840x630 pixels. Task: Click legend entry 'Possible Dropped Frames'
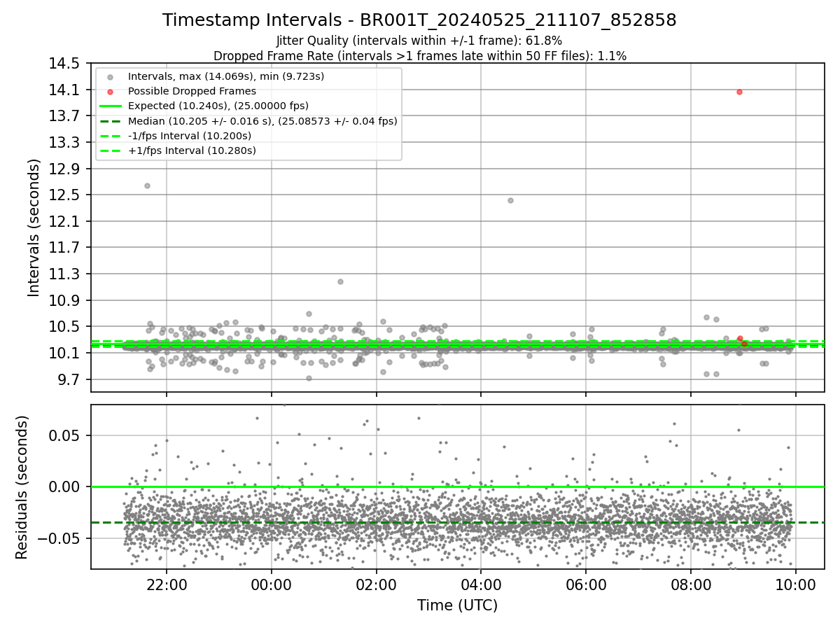pyautogui.click(x=192, y=91)
